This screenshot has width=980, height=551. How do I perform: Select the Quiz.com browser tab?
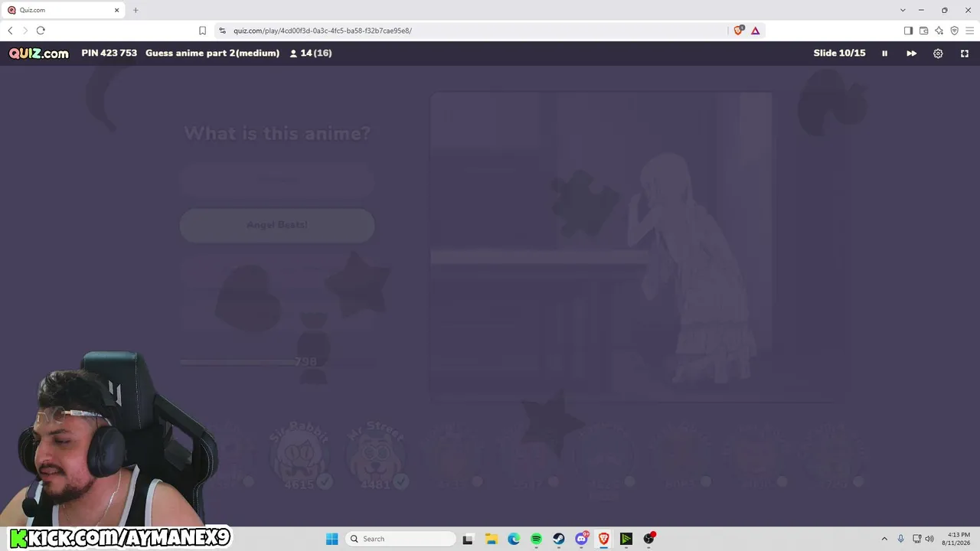coord(64,10)
